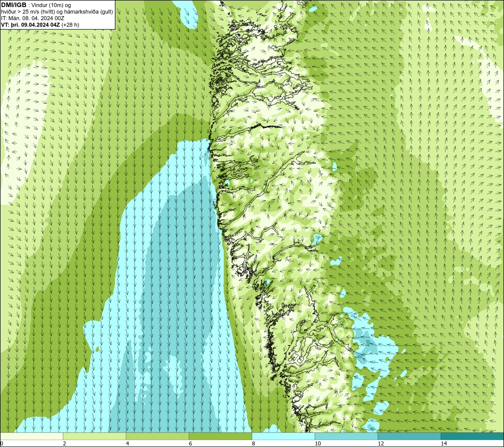Click the 'hviður > 25 m/s' description line
The height and width of the screenshot is (447, 504).
coord(57,12)
